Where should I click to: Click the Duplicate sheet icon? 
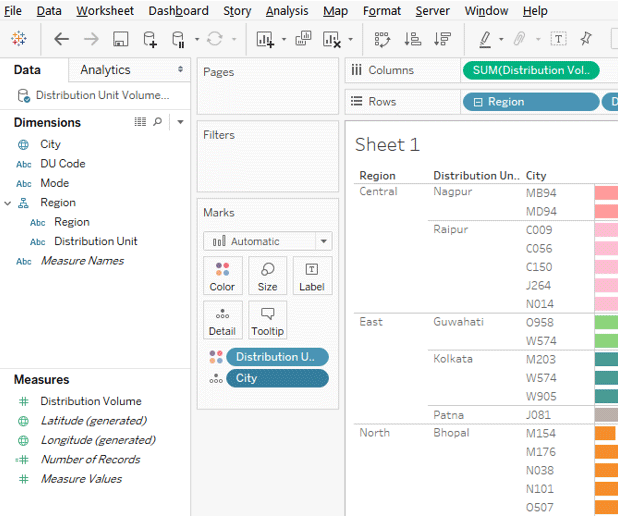pyautogui.click(x=303, y=39)
